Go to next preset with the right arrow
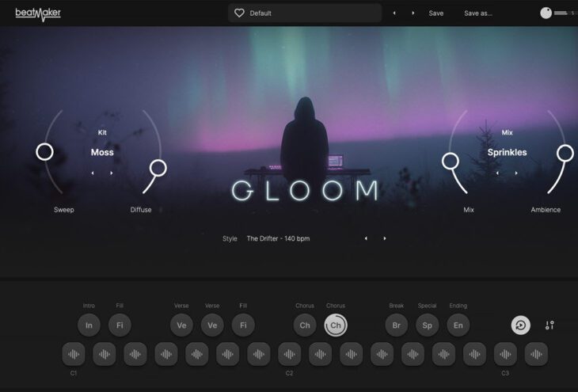This screenshot has height=392, width=578. pos(413,13)
